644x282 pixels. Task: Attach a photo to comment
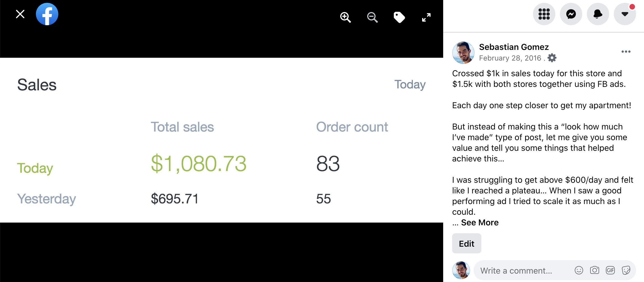click(x=594, y=270)
